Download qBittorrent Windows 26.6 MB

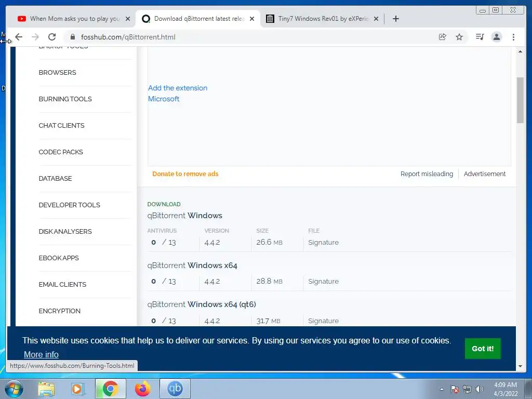click(184, 216)
